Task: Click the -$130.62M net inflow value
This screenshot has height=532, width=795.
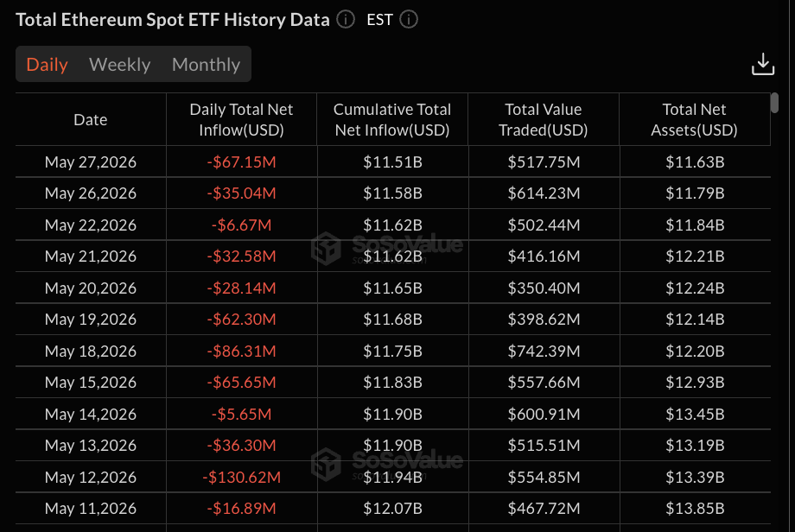Action: pos(241,477)
